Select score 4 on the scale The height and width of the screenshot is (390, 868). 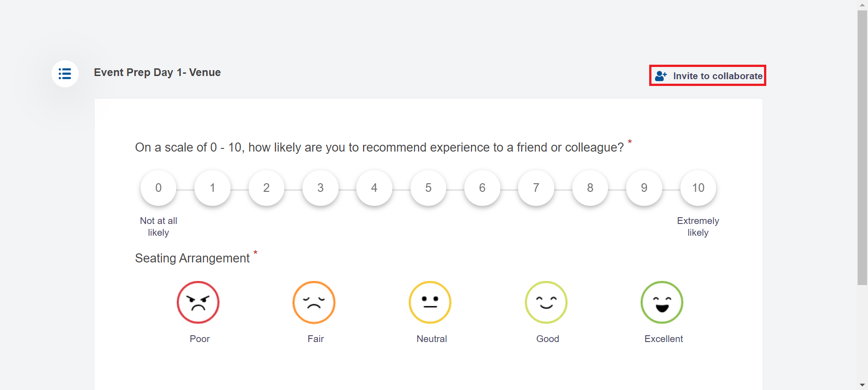pyautogui.click(x=374, y=188)
